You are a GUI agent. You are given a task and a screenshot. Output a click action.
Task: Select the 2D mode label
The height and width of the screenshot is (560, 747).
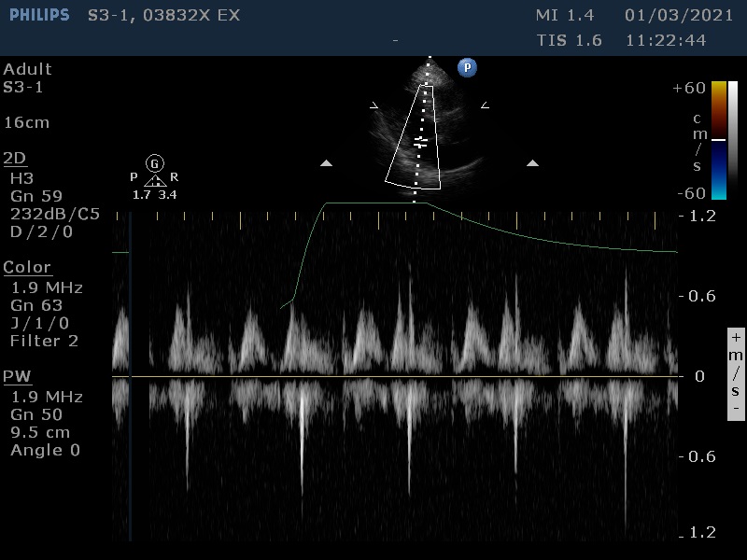[x=15, y=158]
